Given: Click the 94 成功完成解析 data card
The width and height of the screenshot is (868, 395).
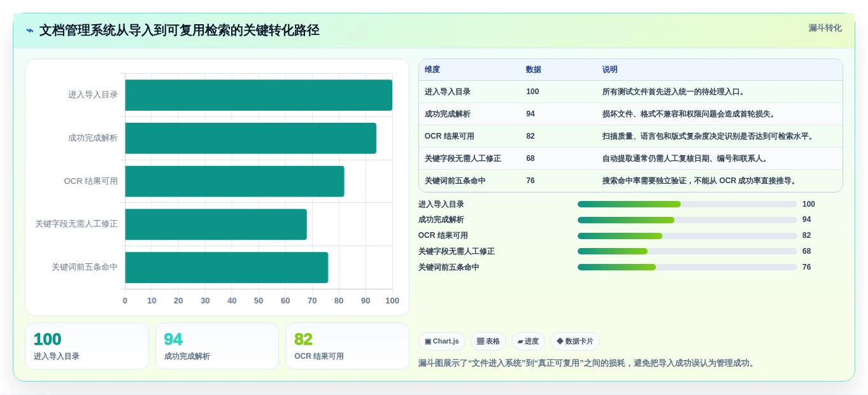Looking at the screenshot, I should pos(217,346).
